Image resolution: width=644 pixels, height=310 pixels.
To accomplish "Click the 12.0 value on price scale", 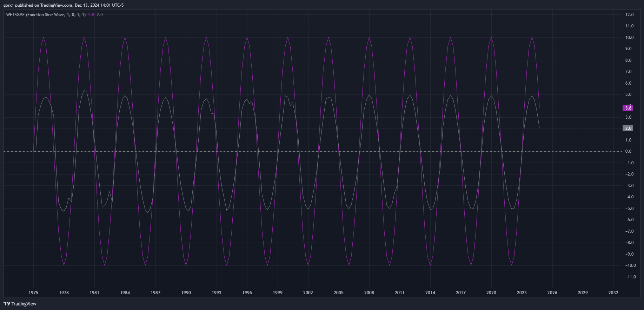I will (629, 15).
